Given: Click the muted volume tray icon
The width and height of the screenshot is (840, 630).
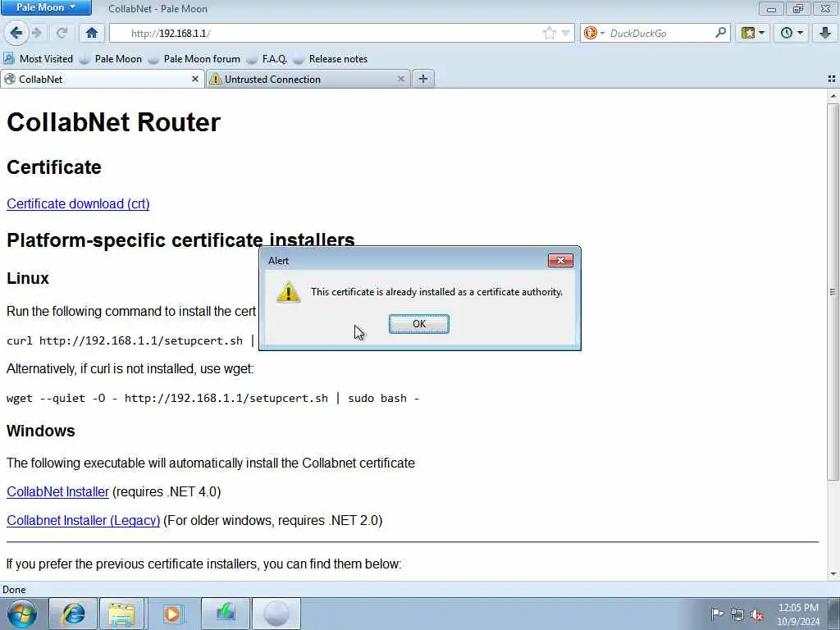Looking at the screenshot, I should [757, 615].
